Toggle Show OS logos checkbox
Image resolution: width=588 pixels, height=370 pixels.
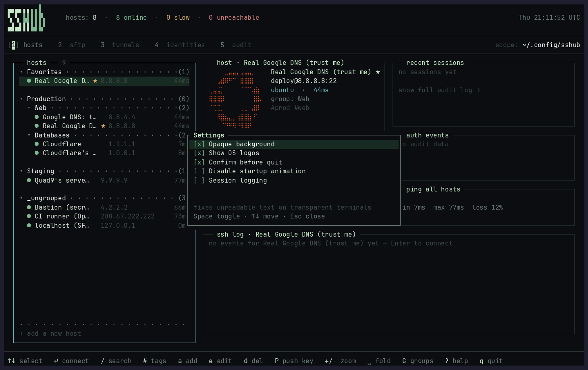tap(199, 153)
